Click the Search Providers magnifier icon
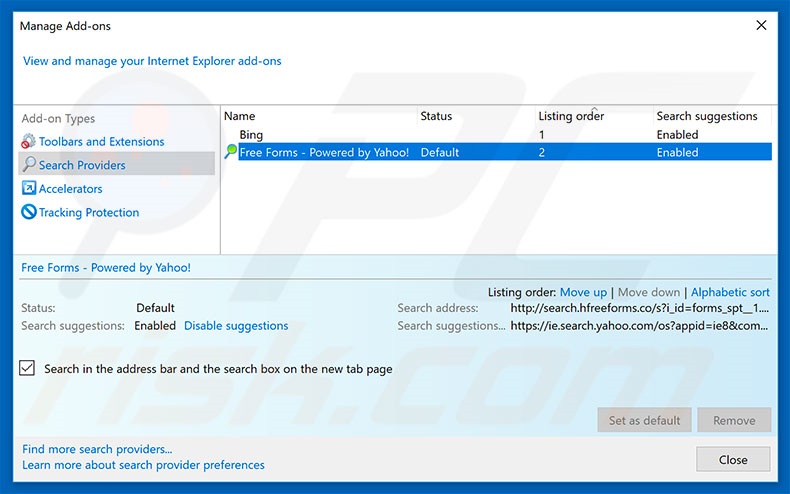Image resolution: width=790 pixels, height=494 pixels. pos(29,164)
